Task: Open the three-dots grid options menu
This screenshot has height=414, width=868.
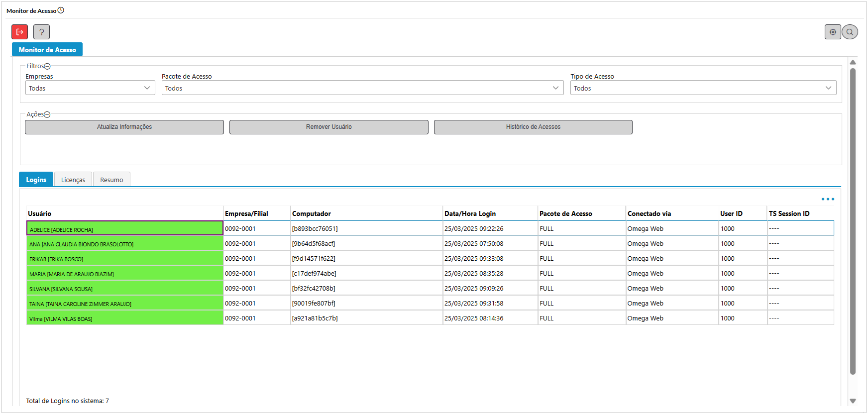Action: 828,199
